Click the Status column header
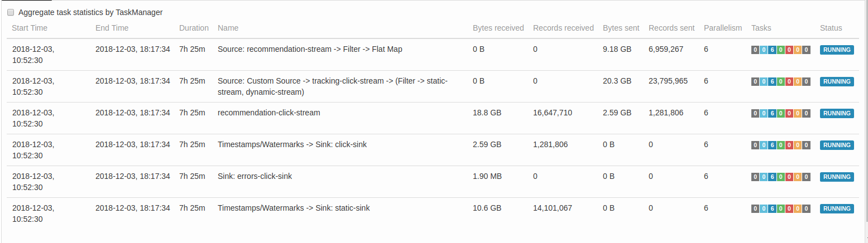This screenshot has width=868, height=243. click(831, 28)
